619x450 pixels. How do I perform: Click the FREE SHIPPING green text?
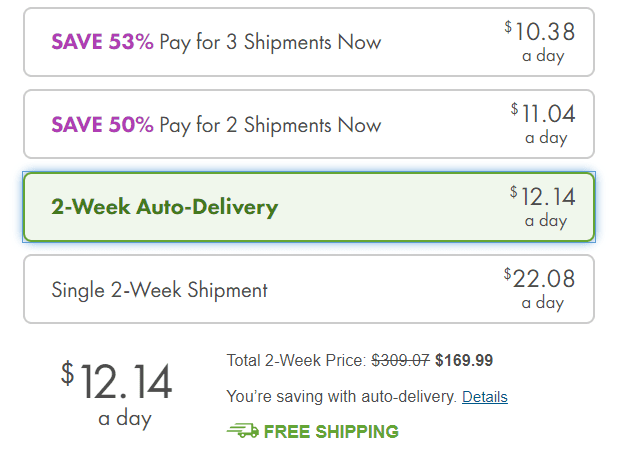pos(331,431)
